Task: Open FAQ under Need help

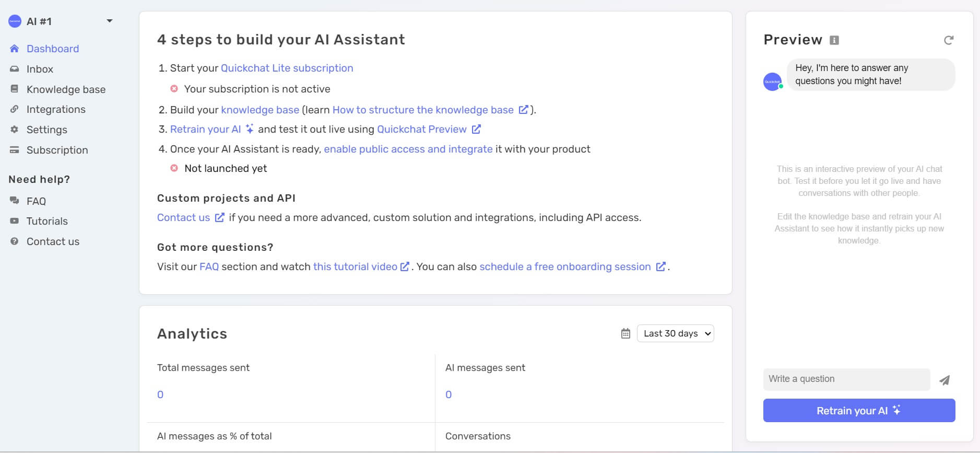Action: click(x=36, y=201)
